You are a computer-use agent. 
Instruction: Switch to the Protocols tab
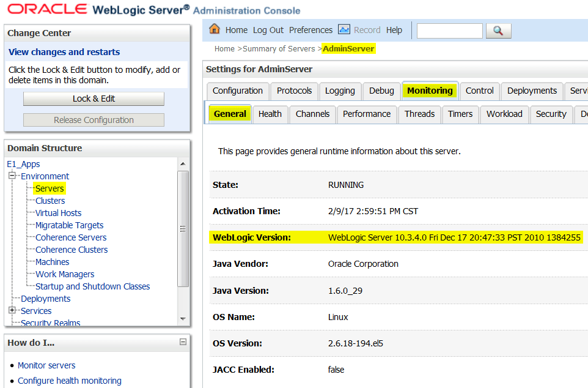click(295, 91)
